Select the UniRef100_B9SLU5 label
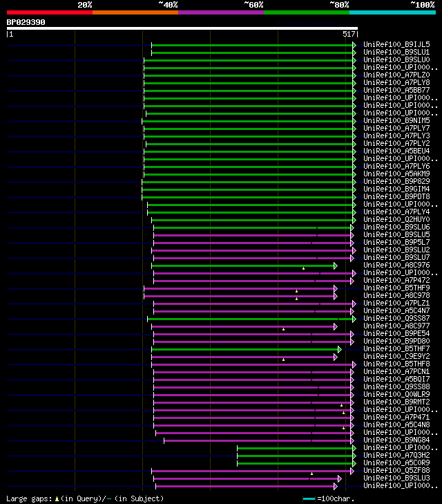This screenshot has width=442, height=504. [x=396, y=234]
